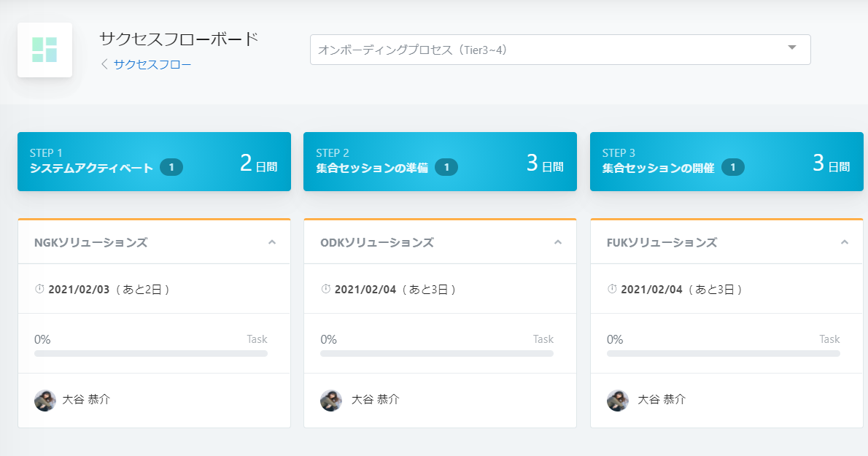
Task: Click the 2日間 duration on STEP 1
Action: 258,163
